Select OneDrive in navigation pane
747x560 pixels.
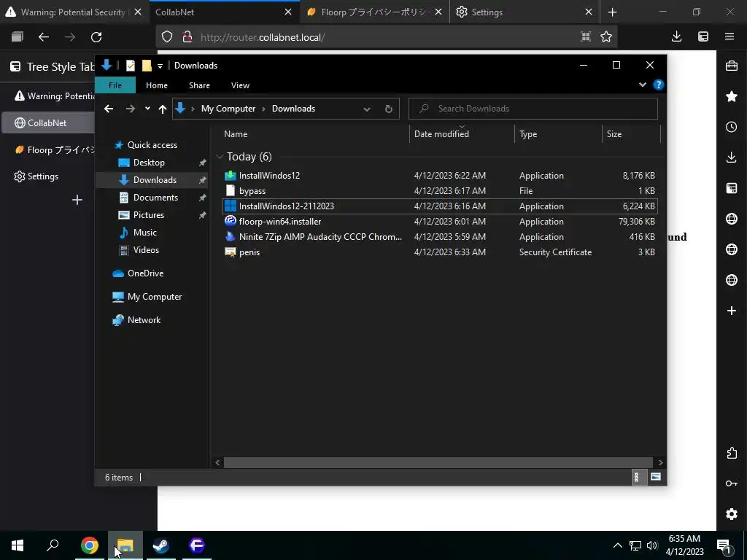click(145, 273)
